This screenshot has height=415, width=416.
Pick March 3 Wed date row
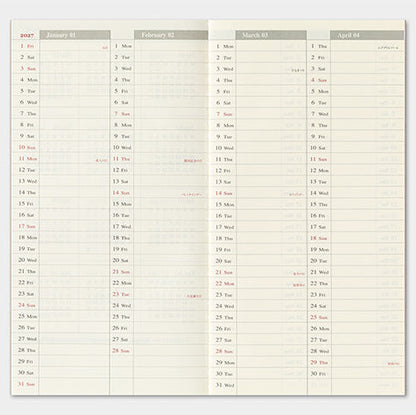click(x=258, y=69)
